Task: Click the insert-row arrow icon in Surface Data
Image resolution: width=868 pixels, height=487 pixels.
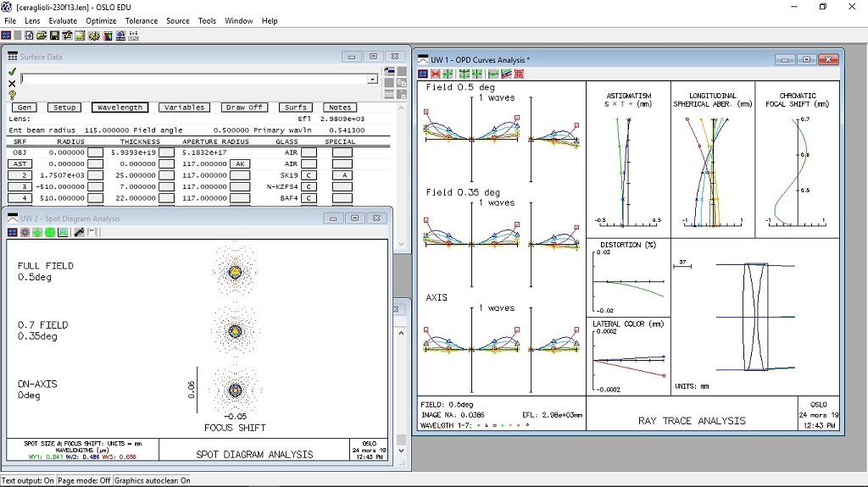Action: [390, 71]
